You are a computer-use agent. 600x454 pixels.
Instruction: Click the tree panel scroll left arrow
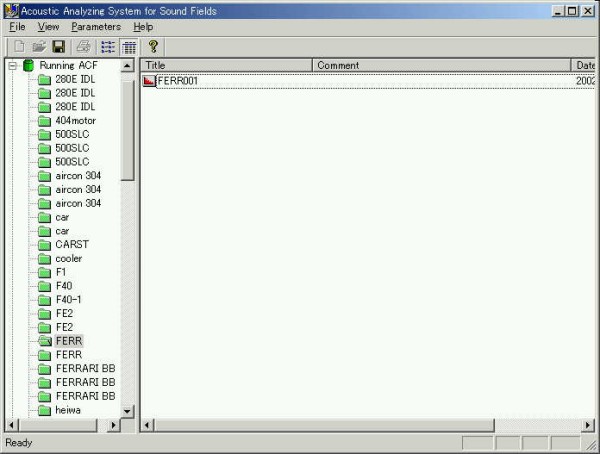(12, 425)
